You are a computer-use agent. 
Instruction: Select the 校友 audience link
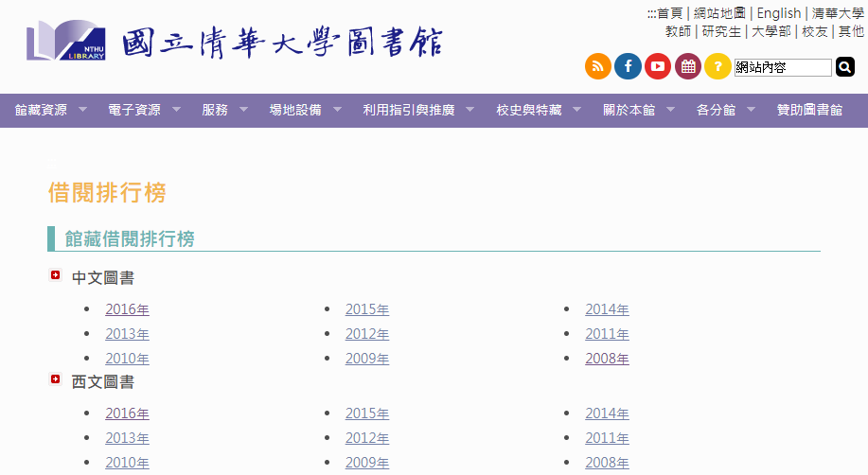[x=815, y=31]
